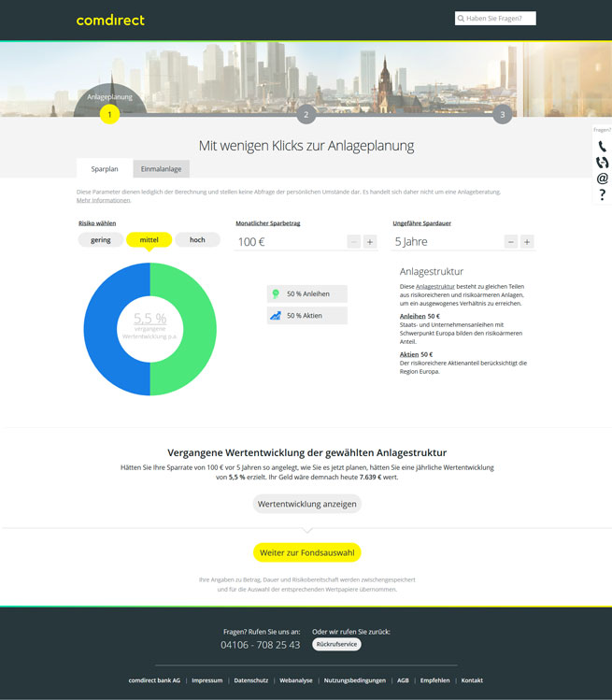This screenshot has width=612, height=700.
Task: Click the blue donut chart segment
Action: click(x=100, y=329)
